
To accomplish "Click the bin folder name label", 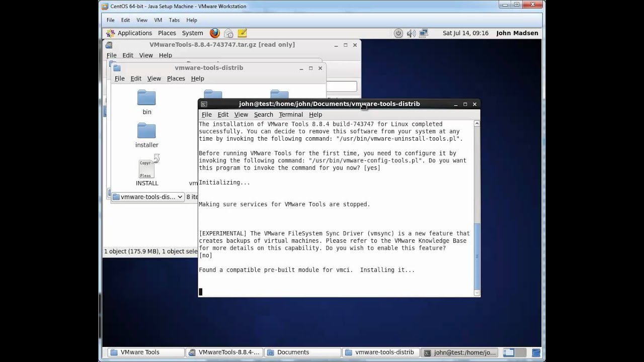I will click(147, 112).
